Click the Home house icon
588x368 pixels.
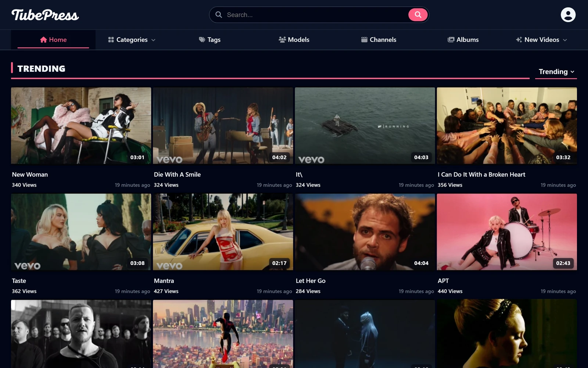43,40
